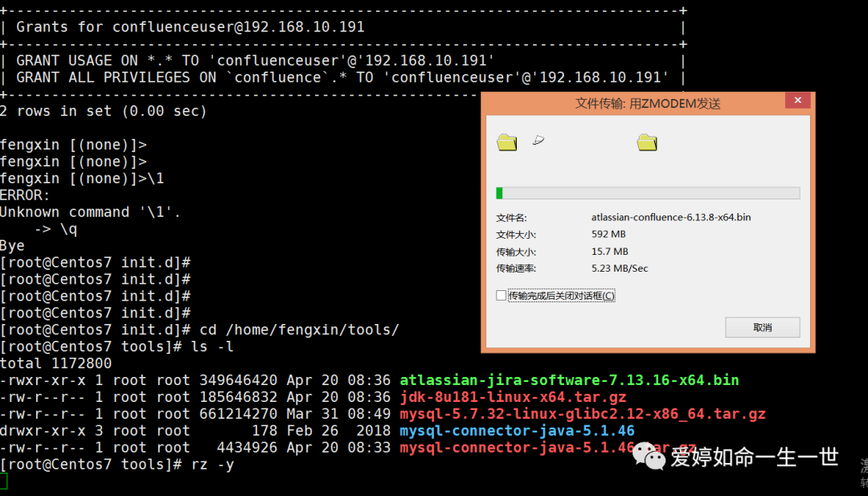Click the green terminal cursor block

[4, 481]
